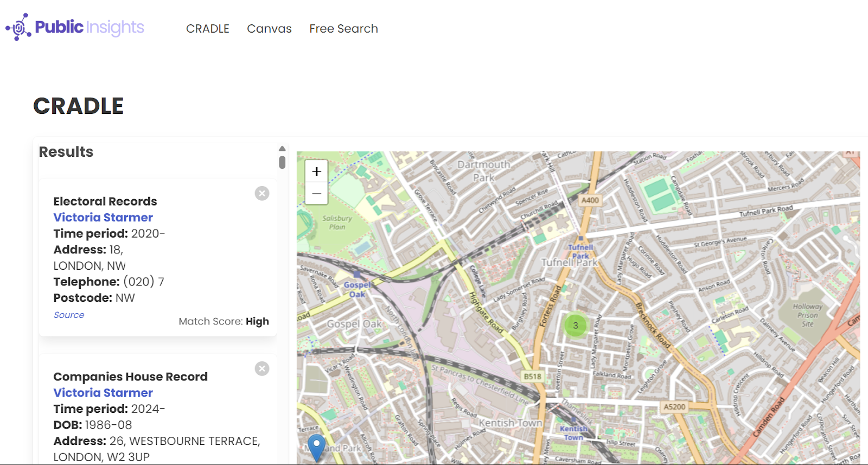
Task: Click the Dartmouth Park map label
Action: click(x=484, y=171)
